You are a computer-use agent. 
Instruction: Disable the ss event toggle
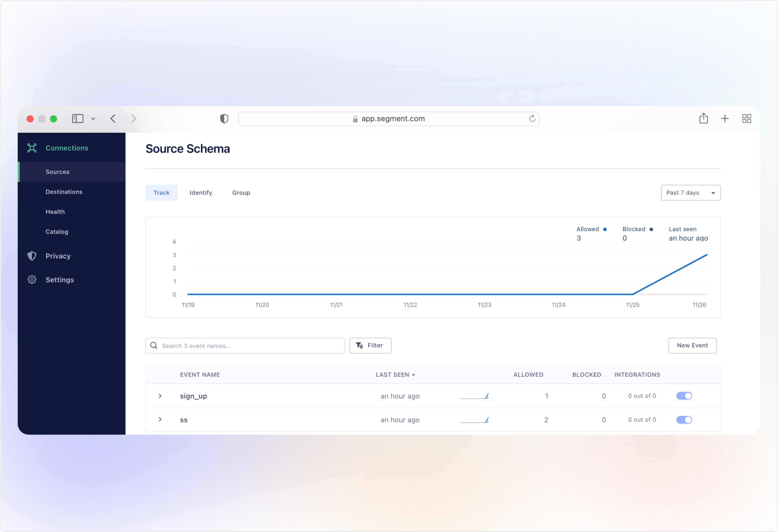click(x=684, y=420)
